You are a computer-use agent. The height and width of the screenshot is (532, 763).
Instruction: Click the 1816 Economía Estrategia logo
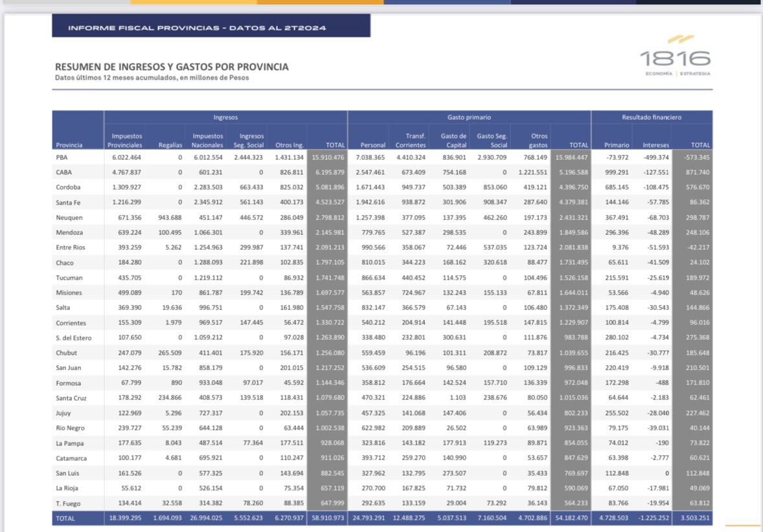pyautogui.click(x=676, y=56)
